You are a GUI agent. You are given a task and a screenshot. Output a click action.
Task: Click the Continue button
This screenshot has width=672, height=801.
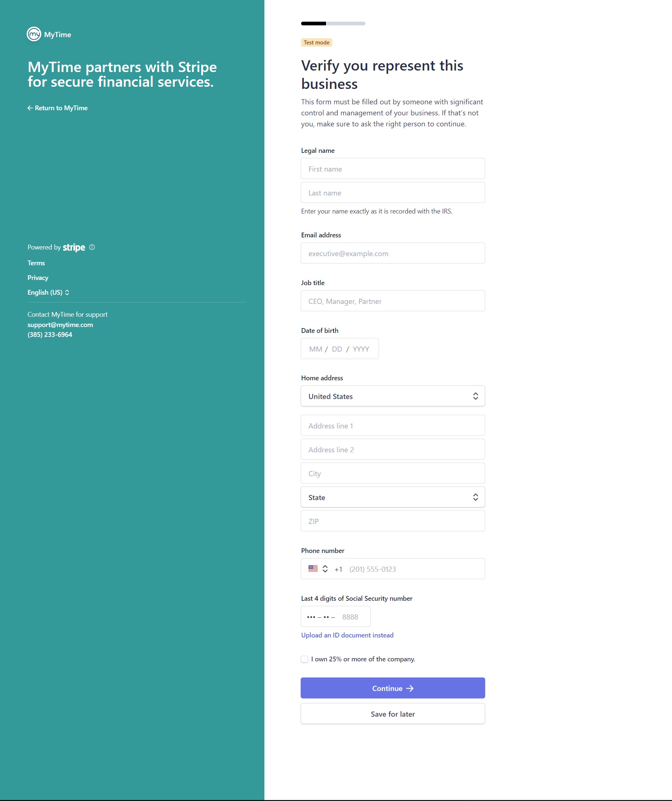click(393, 688)
